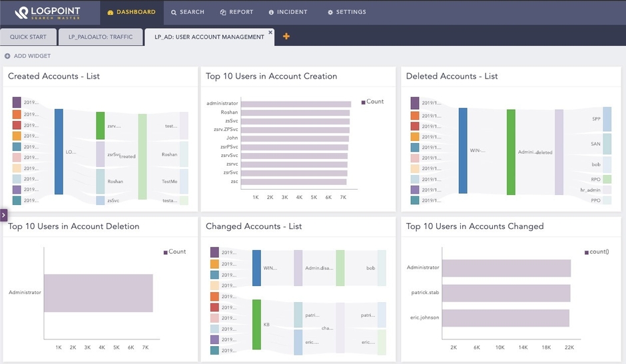626x364 pixels.
Task: Click the patrick.stab bar in Accounts Changed
Action: 506,293
